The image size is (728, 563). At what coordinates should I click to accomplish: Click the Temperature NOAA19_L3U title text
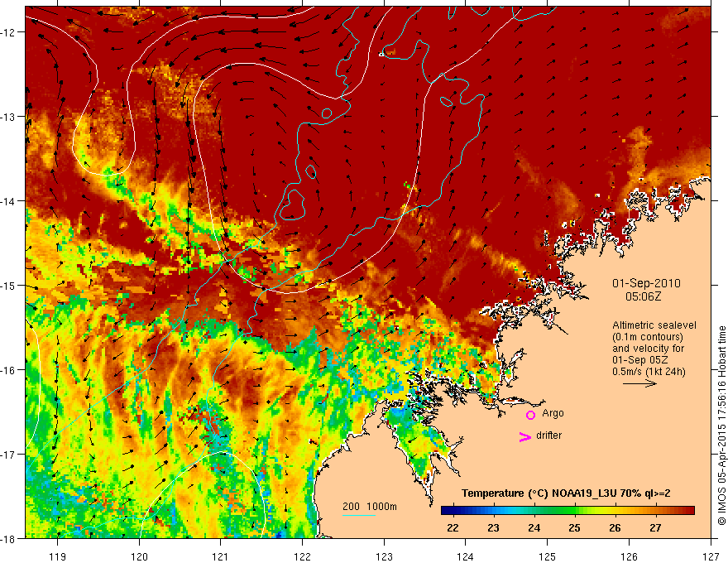566,493
